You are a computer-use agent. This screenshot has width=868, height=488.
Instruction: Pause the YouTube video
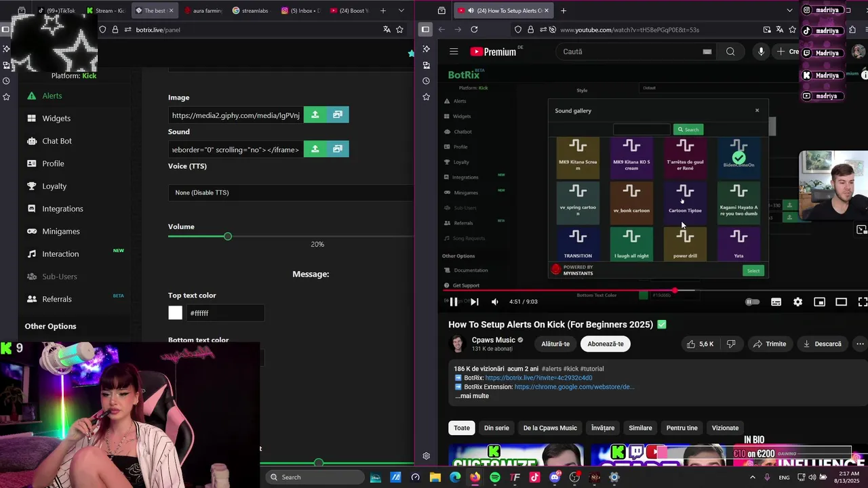pos(454,302)
